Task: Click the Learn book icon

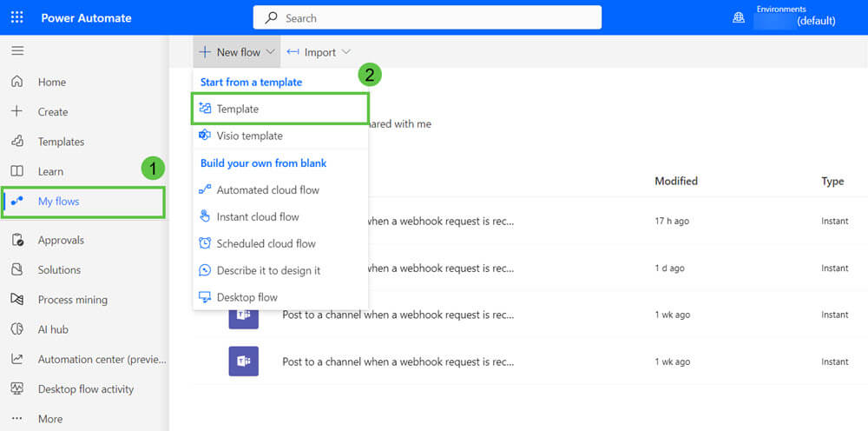Action: (17, 171)
